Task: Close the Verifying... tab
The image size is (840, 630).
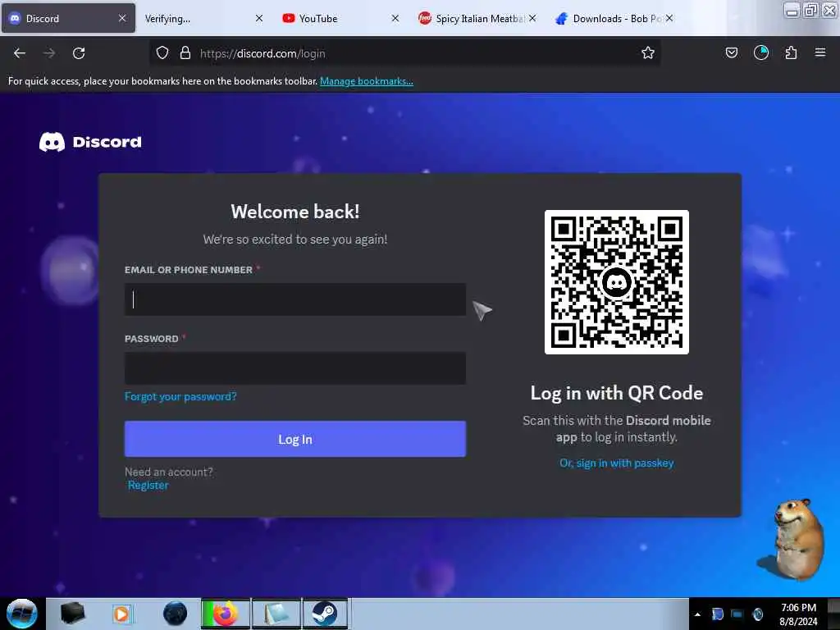Action: pyautogui.click(x=258, y=18)
